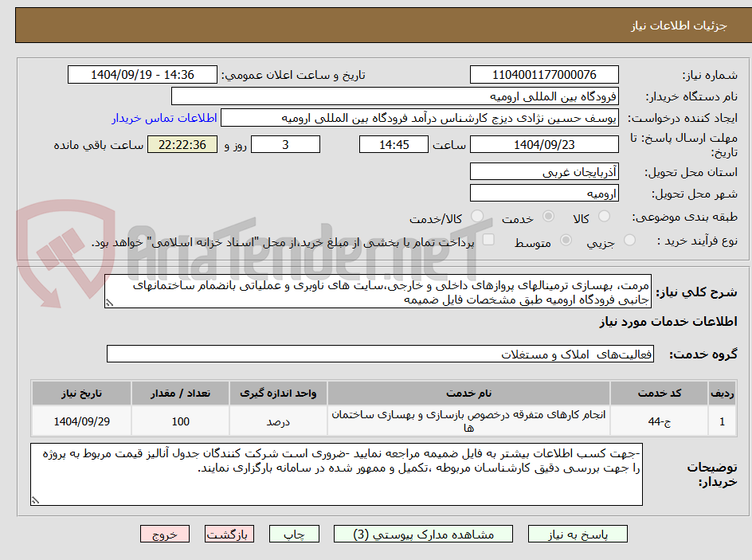752x560 pixels.
Task: Click the unit cell درصد
Action: [278, 421]
